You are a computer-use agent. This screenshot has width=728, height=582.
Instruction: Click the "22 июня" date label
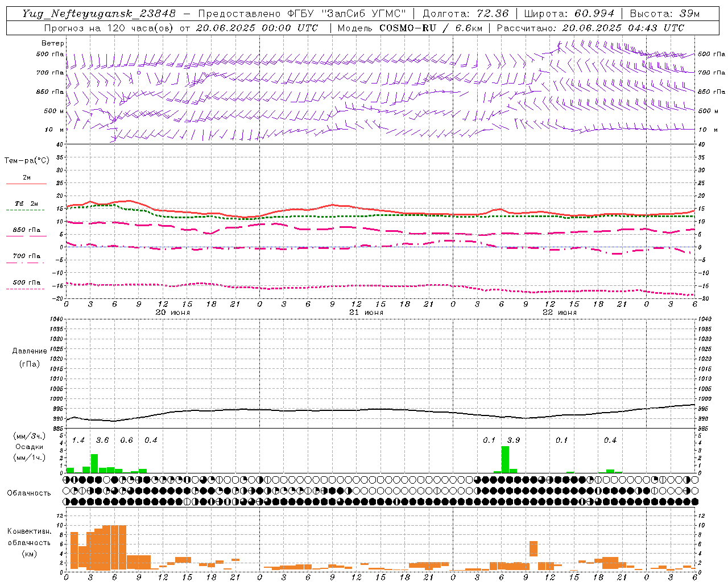[560, 313]
